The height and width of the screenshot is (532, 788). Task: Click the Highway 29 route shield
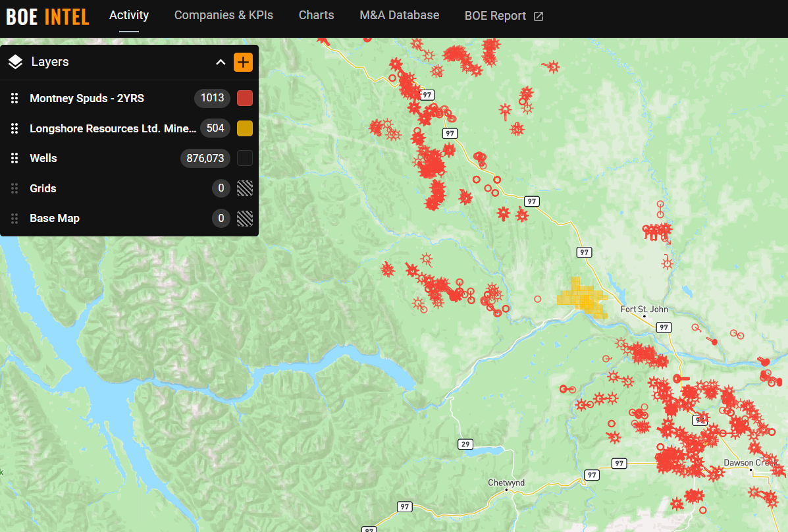(x=465, y=444)
